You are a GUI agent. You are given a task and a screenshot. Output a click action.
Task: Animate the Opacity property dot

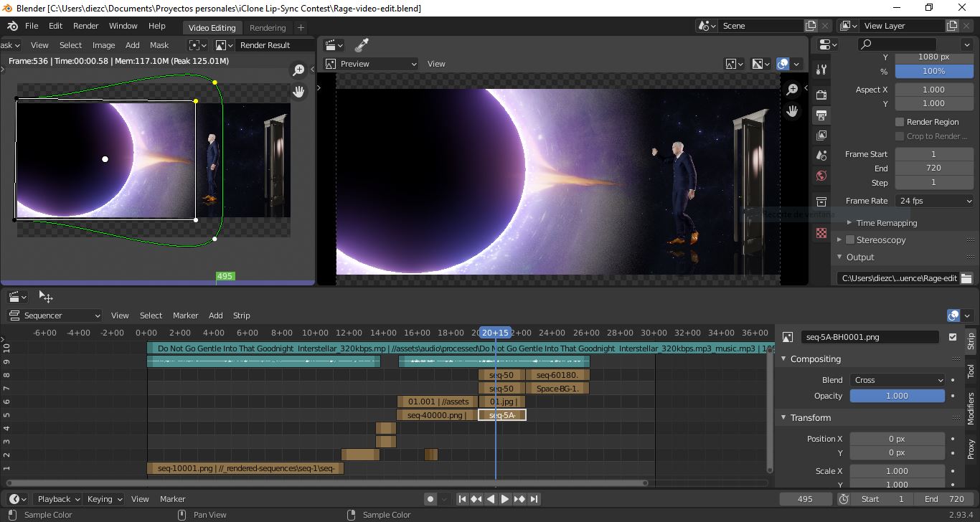tap(953, 396)
